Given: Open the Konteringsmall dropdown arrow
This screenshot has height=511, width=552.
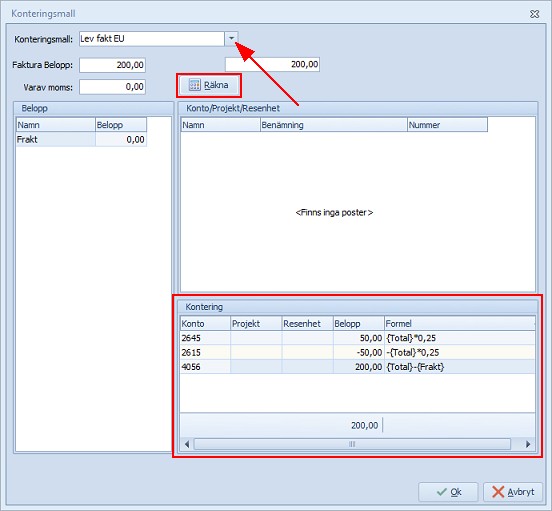Looking at the screenshot, I should click(x=231, y=38).
